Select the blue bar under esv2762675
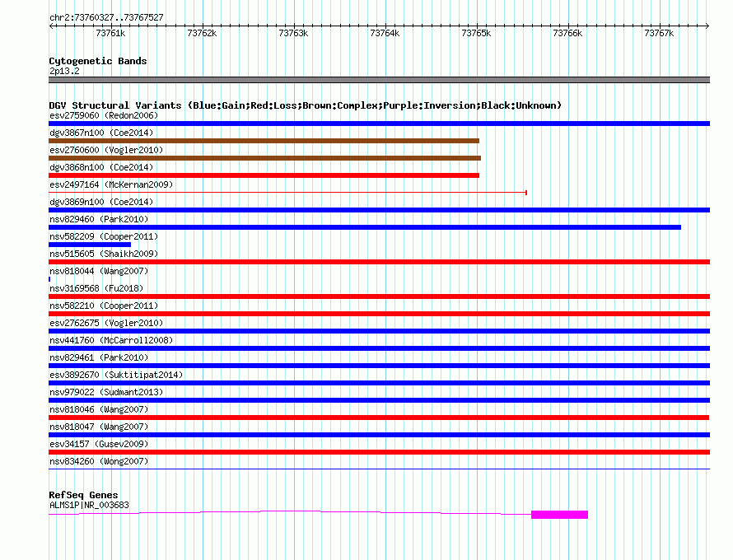This screenshot has width=733, height=560. (379, 331)
